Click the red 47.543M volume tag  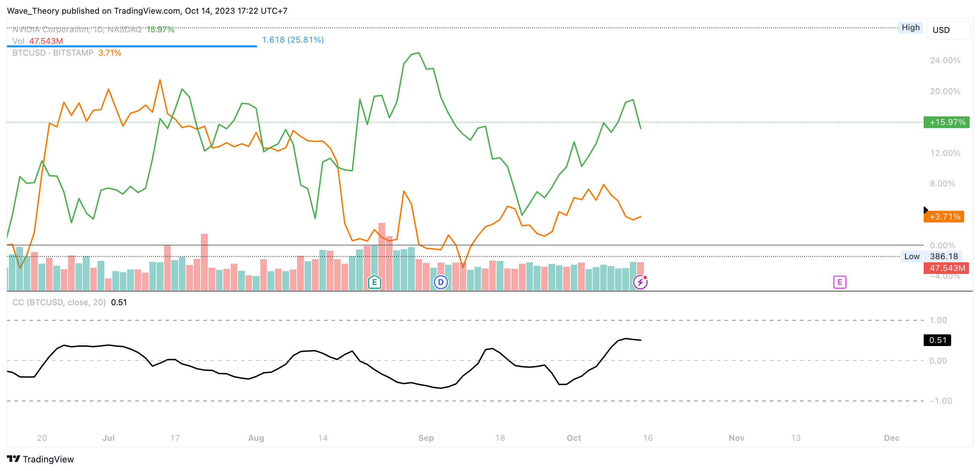pos(946,268)
